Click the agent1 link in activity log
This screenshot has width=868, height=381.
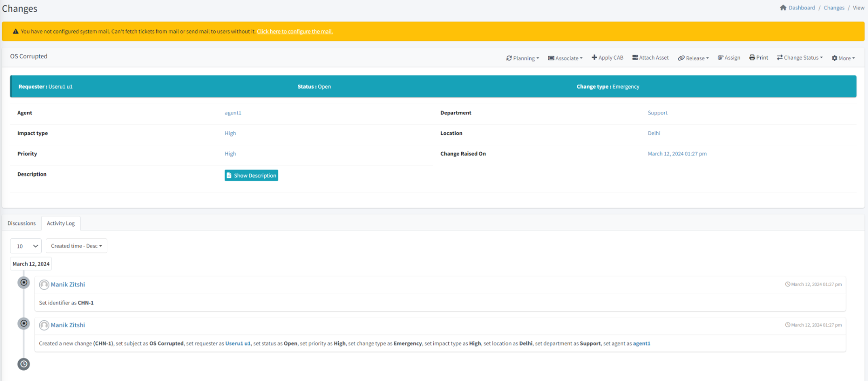pos(642,343)
